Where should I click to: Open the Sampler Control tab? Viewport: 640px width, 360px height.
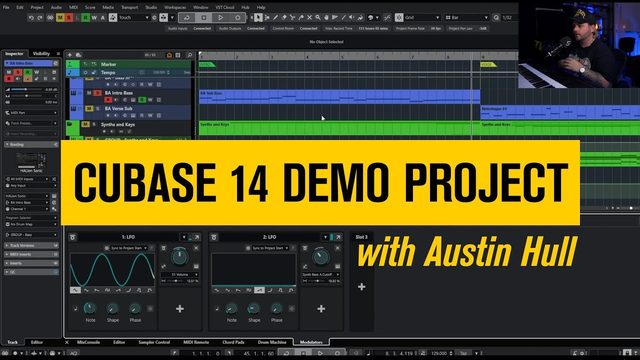tap(154, 342)
